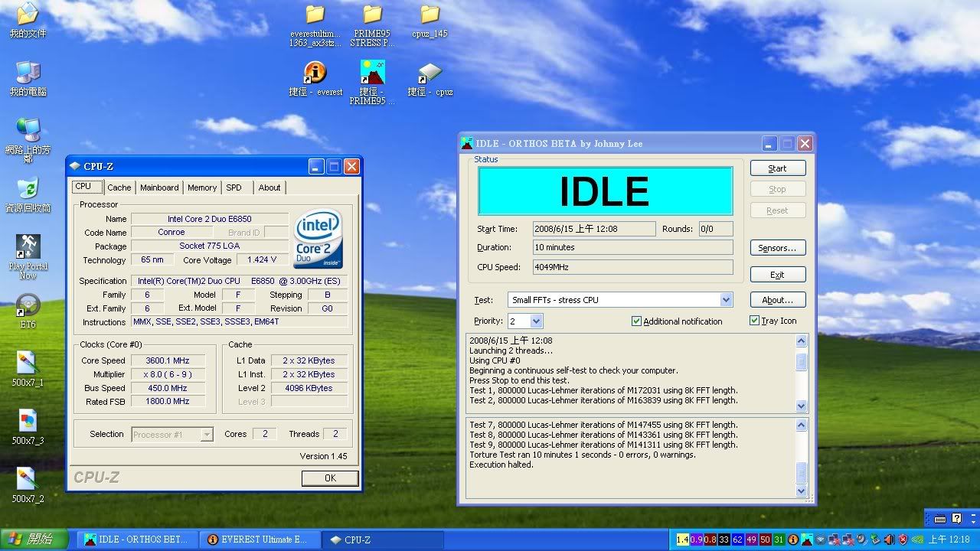Click the taskbar clock 上午 12:18
This screenshot has height=551, width=980.
tap(949, 540)
